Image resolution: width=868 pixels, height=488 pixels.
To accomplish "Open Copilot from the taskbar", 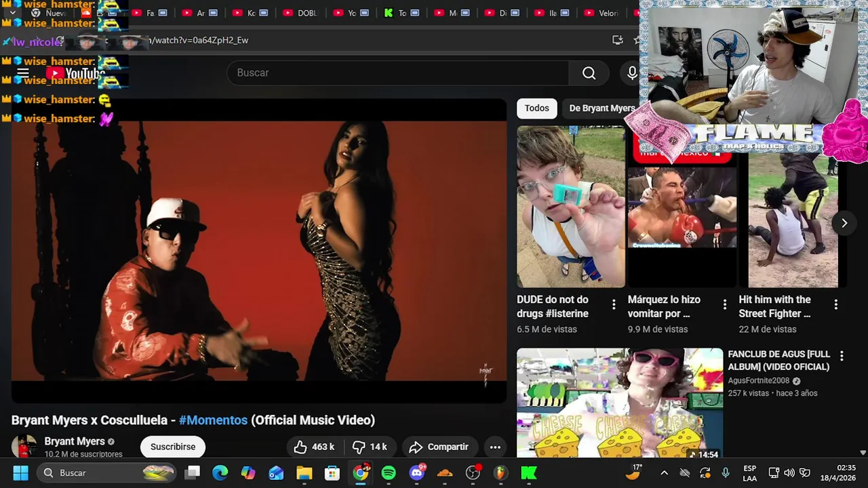I will coord(248,472).
